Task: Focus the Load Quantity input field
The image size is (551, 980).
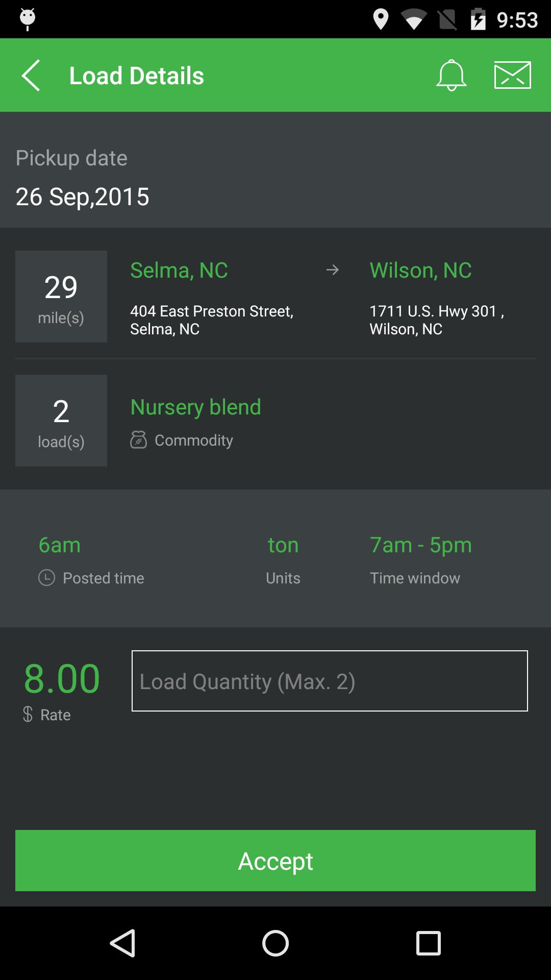Action: 330,681
